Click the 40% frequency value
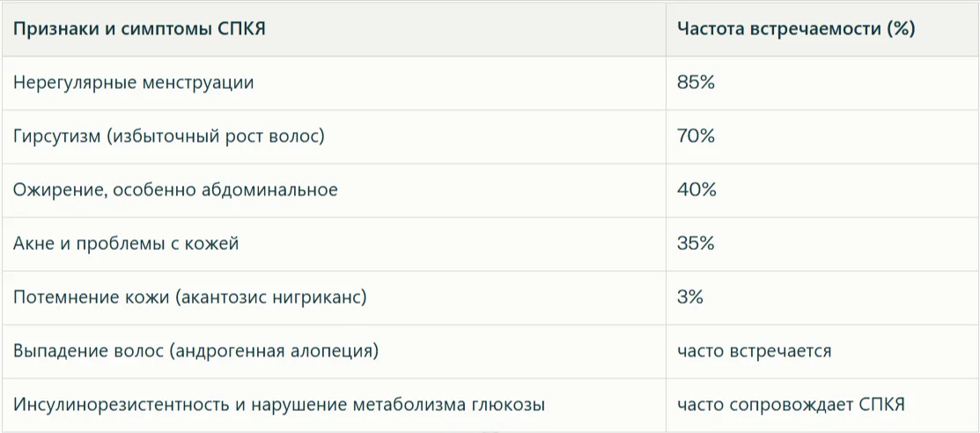Image resolution: width=980 pixels, height=433 pixels. pyautogui.click(x=696, y=190)
